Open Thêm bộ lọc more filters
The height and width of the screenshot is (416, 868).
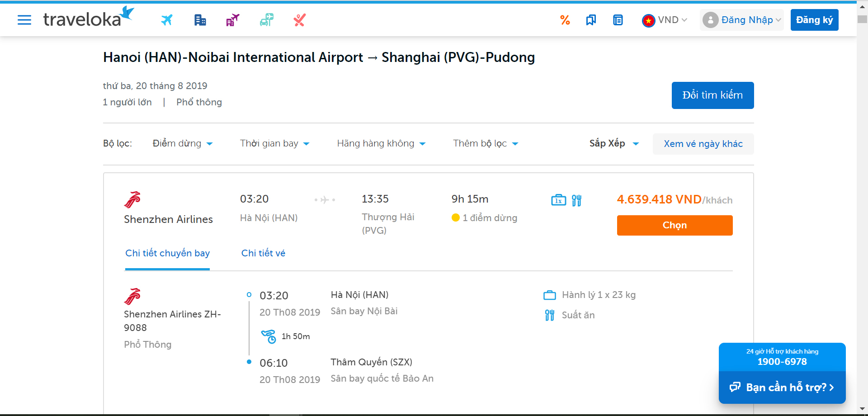pyautogui.click(x=486, y=143)
